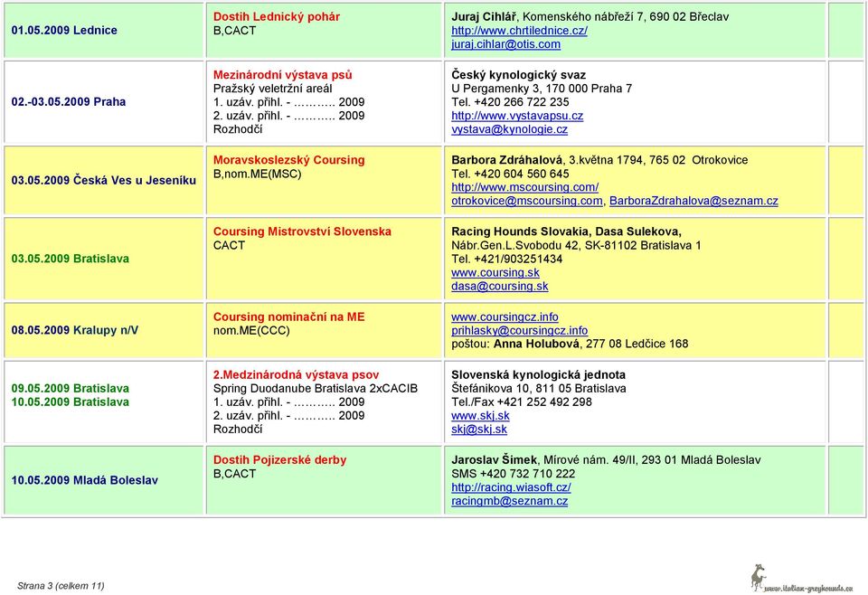Click the www.italian-greyhounds.eu footer text

tap(808, 588)
